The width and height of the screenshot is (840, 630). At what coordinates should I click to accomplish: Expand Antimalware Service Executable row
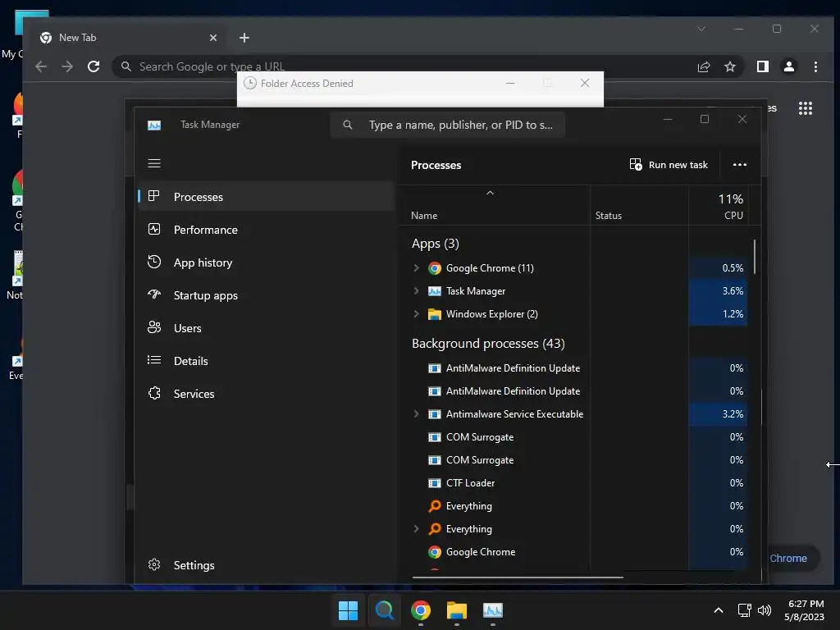tap(416, 414)
